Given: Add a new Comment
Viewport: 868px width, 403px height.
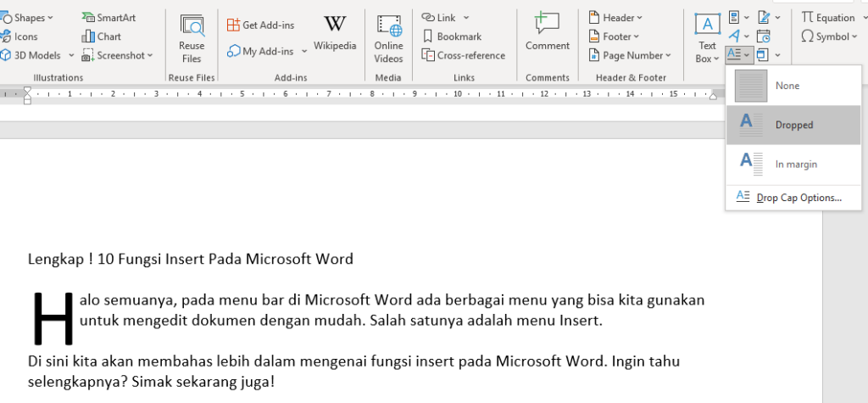Looking at the screenshot, I should click(548, 32).
